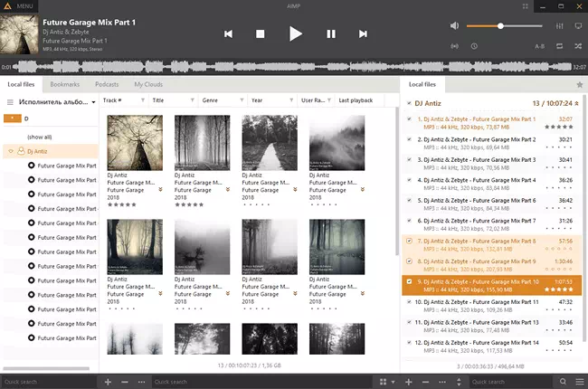
Task: Mute using the speaker icon
Action: [454, 26]
